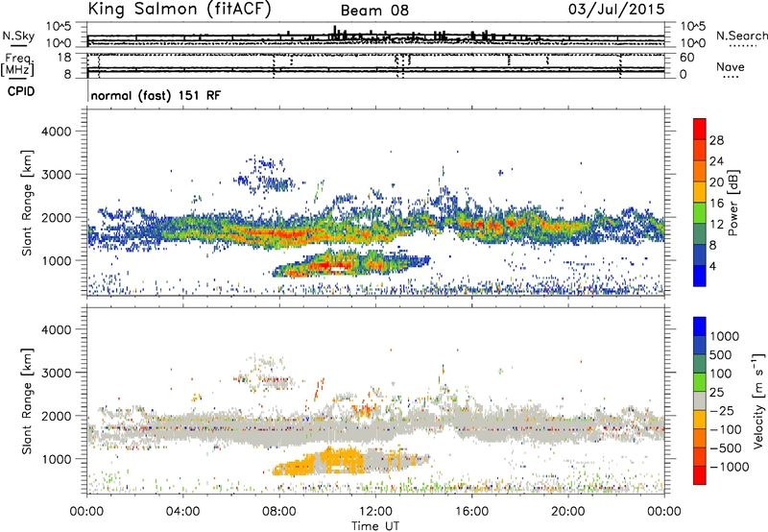The width and height of the screenshot is (768, 532).
Task: Click the 'Velocity [m s-1]' colorbar label
Action: [758, 400]
